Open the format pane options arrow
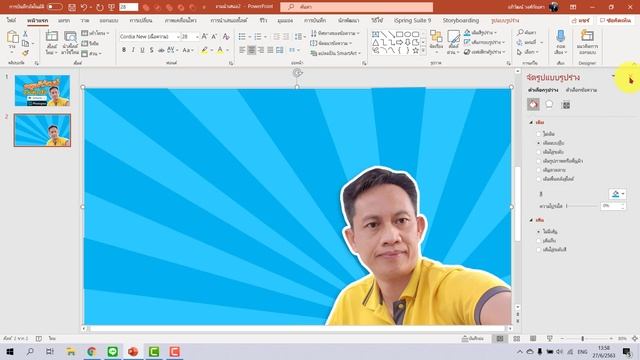This screenshot has width=640, height=360. click(613, 76)
